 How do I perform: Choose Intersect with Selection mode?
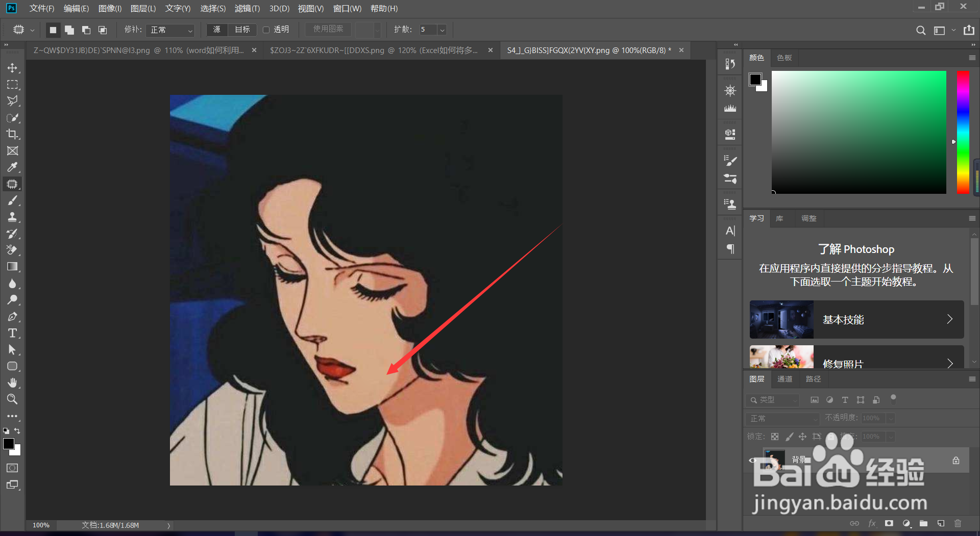click(103, 30)
